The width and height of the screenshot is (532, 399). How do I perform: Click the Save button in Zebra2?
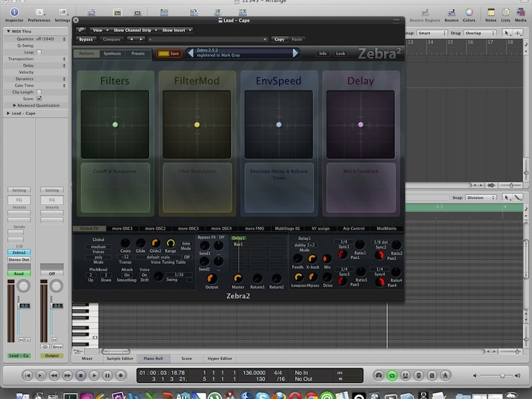170,54
